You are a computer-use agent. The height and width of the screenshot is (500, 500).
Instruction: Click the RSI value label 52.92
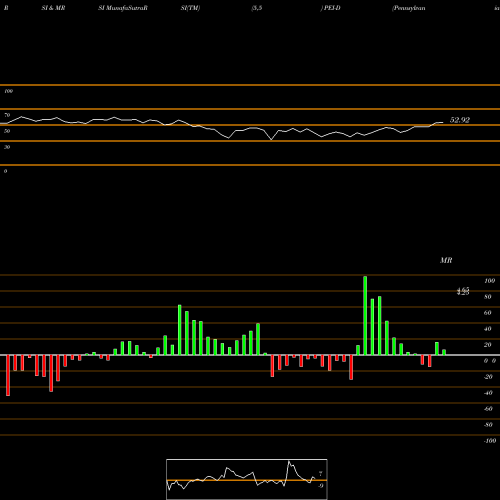pos(460,120)
